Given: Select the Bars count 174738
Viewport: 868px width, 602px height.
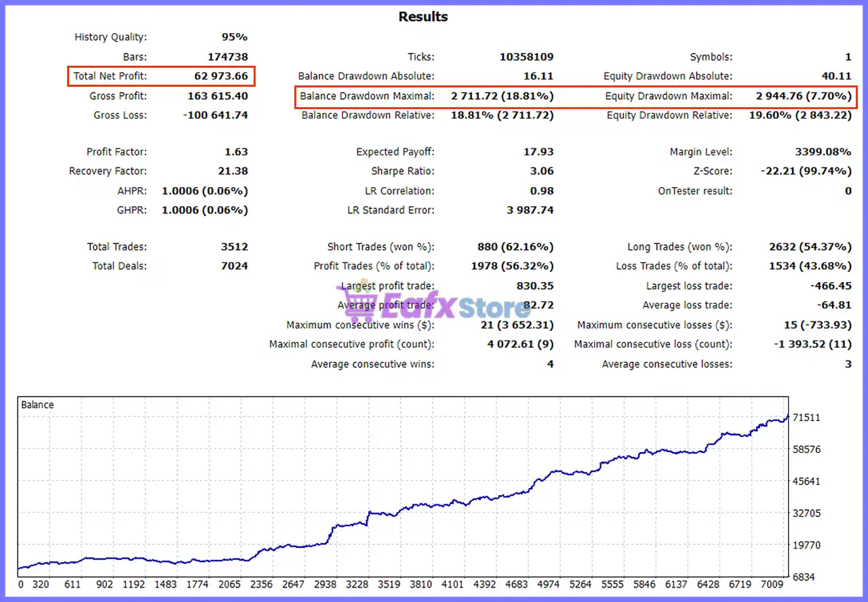Looking at the screenshot, I should [x=228, y=57].
